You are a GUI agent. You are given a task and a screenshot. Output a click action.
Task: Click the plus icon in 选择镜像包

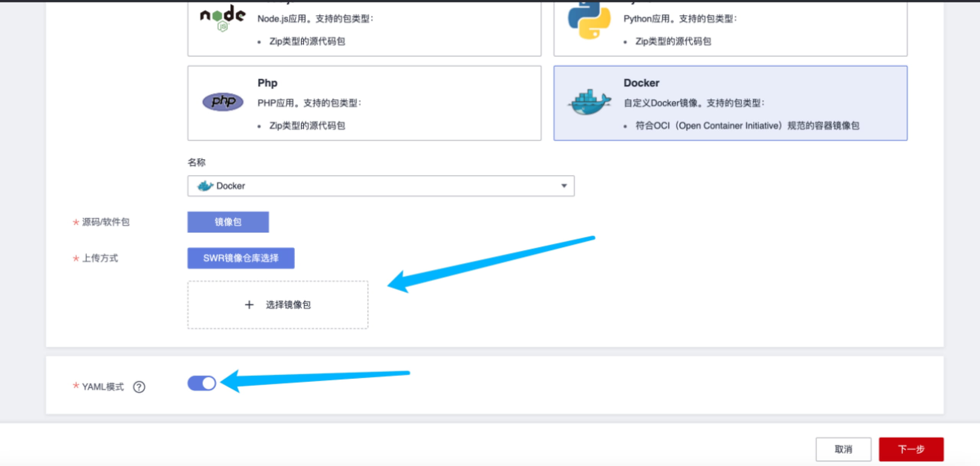pyautogui.click(x=249, y=305)
